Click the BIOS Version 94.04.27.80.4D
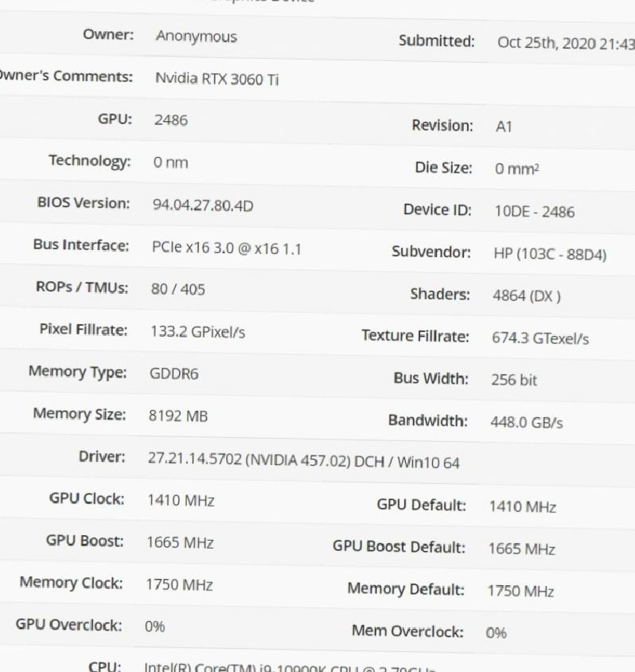The width and height of the screenshot is (635, 672). 203,205
